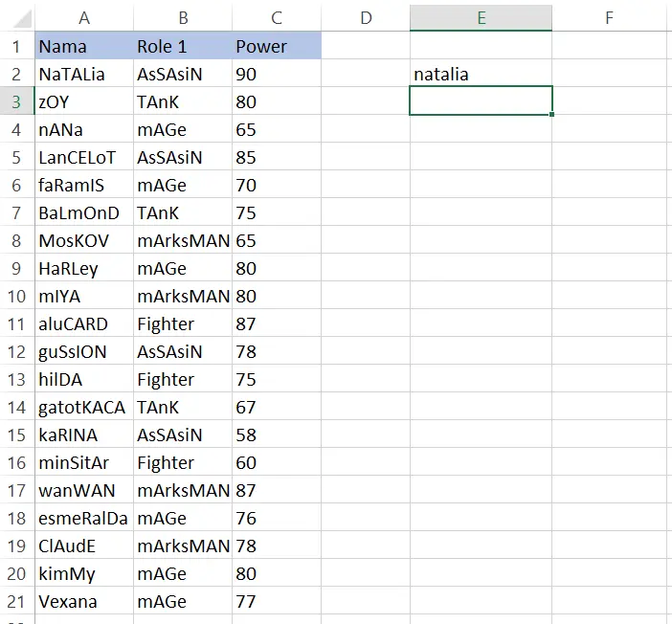Select cell containing 'ClAudE'

point(84,546)
